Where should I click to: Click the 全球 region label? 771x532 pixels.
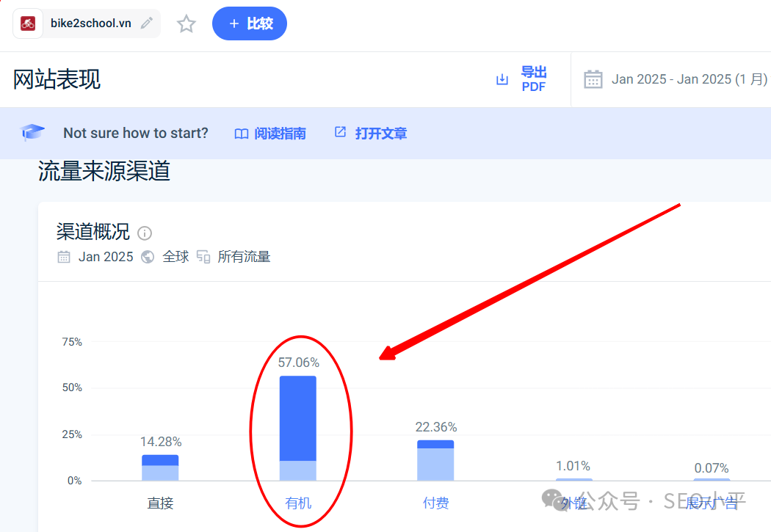click(x=175, y=256)
